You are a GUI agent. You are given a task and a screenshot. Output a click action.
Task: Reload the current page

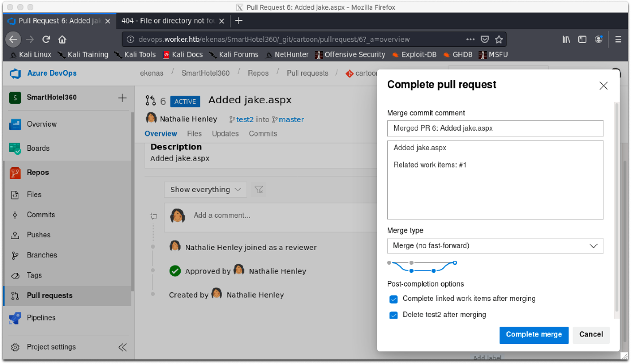point(46,40)
